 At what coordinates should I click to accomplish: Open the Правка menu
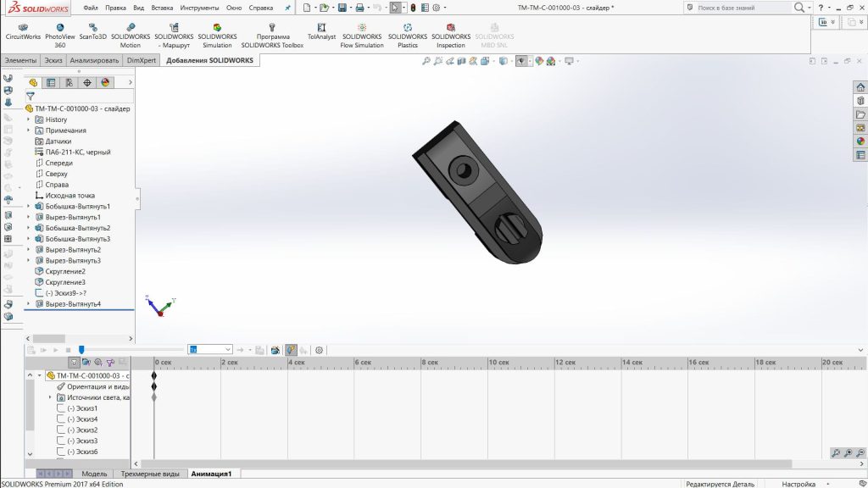click(115, 8)
